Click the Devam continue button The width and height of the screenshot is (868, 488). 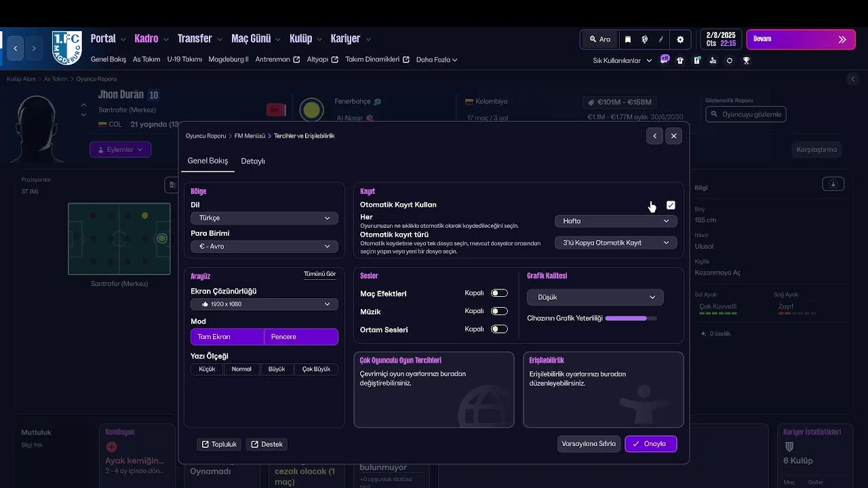tap(800, 39)
